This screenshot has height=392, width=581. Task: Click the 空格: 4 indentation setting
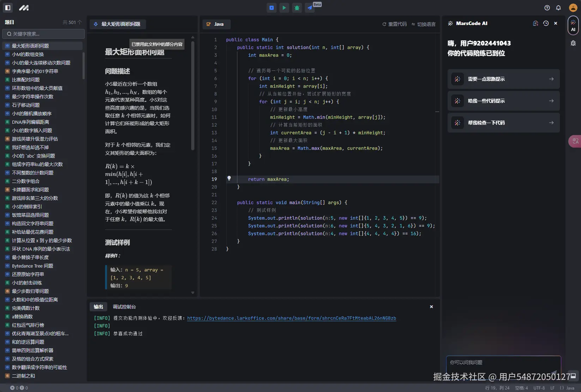(521, 388)
